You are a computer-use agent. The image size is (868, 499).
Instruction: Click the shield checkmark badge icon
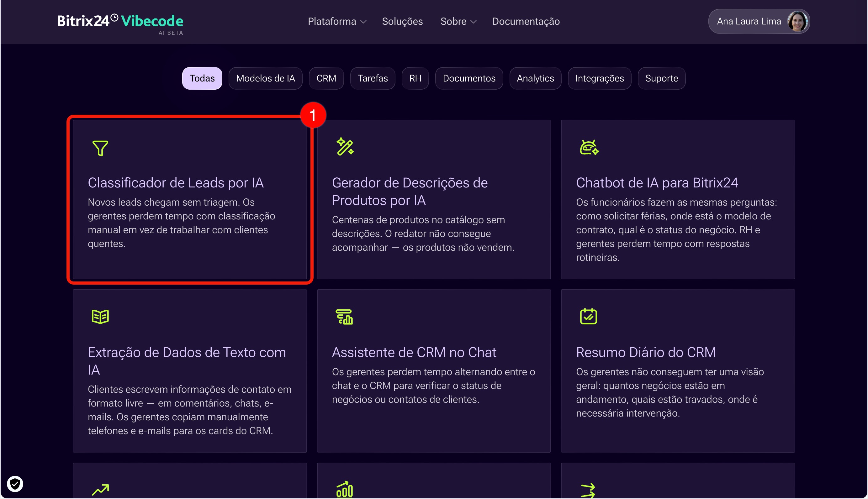(15, 484)
